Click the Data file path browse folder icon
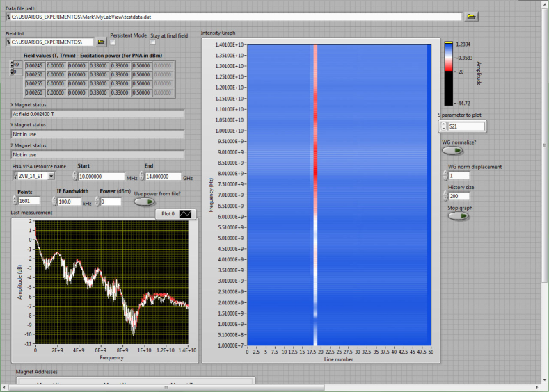The width and height of the screenshot is (549, 392). click(x=471, y=16)
